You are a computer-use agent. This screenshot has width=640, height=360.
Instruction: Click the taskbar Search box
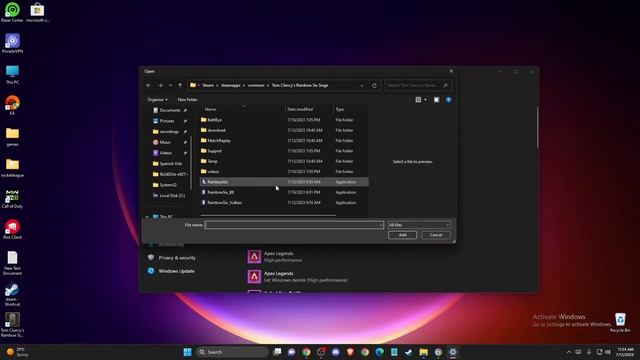point(232,352)
